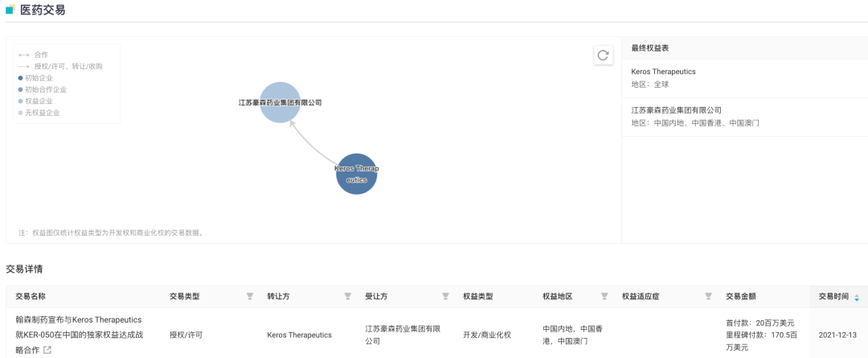Filter the 转让方 column
The image size is (868, 358).
(348, 297)
